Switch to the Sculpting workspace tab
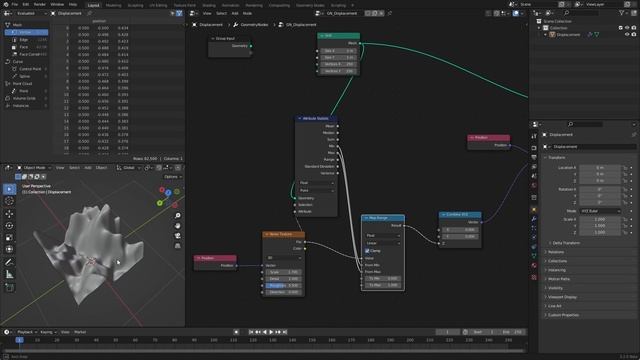The height and width of the screenshot is (360, 640). coord(136,5)
